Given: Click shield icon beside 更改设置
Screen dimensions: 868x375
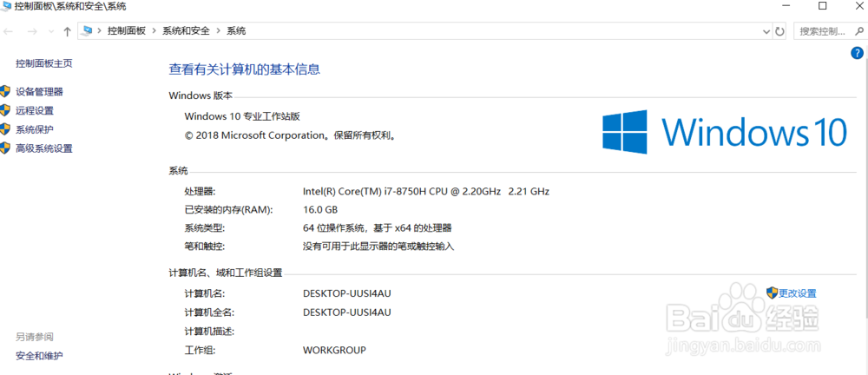Looking at the screenshot, I should (x=773, y=293).
